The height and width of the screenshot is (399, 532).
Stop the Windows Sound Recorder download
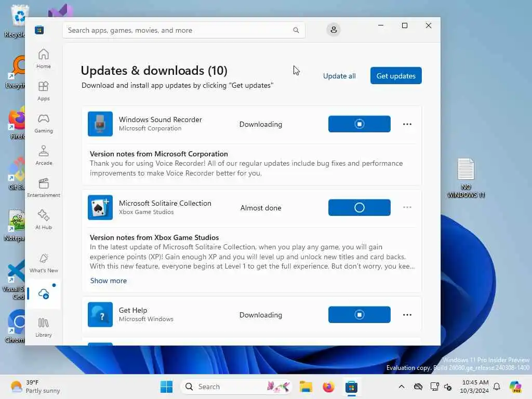[360, 124]
